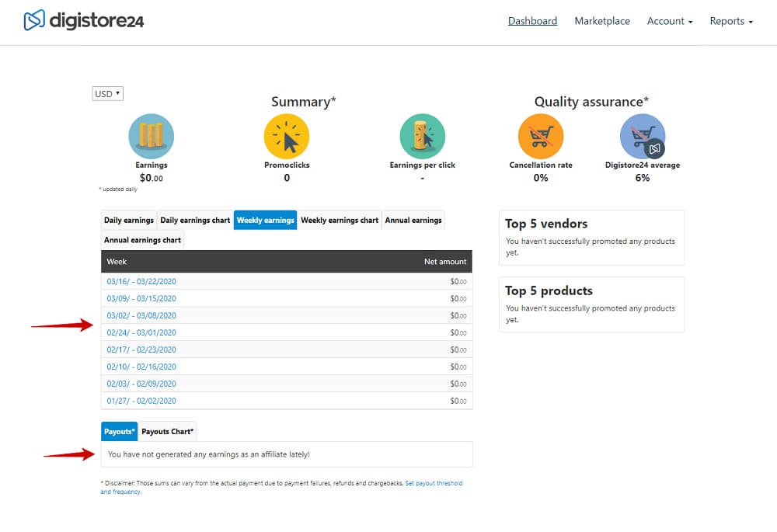
Task: Open week 03/16/ - 03/22/2020 link
Action: [141, 281]
